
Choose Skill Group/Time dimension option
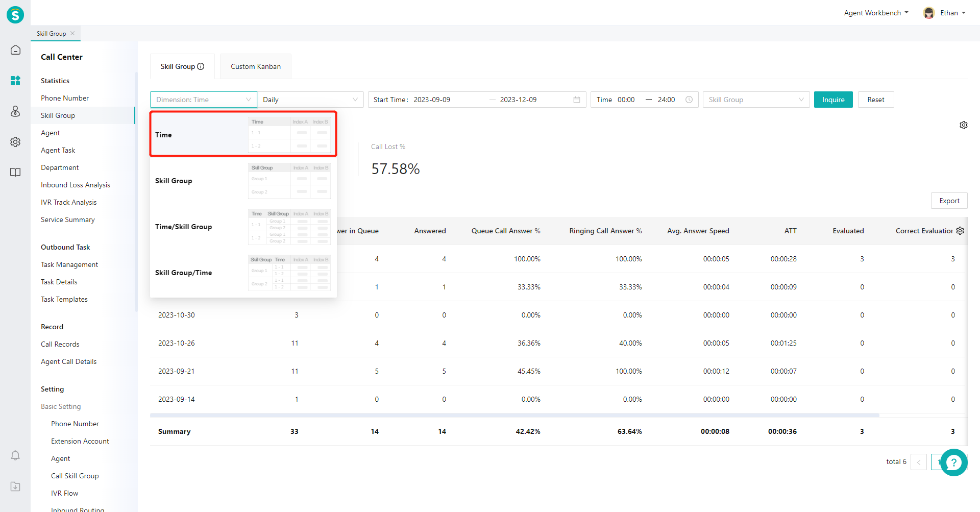tap(243, 273)
